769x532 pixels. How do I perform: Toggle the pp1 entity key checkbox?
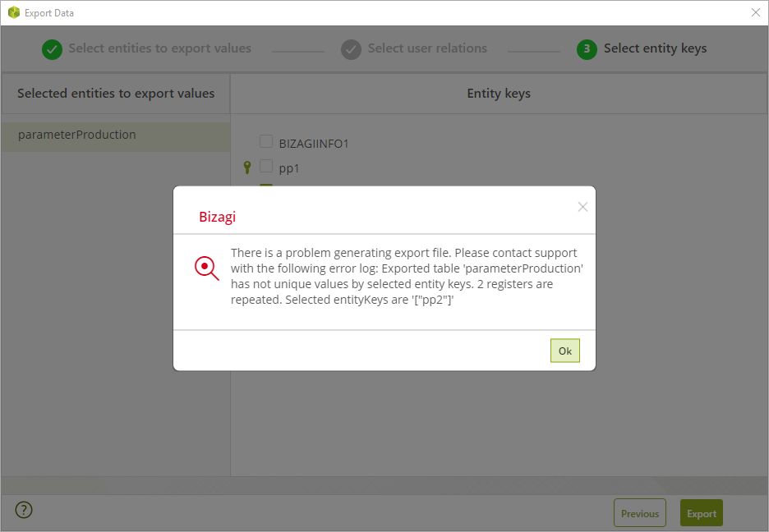click(266, 166)
